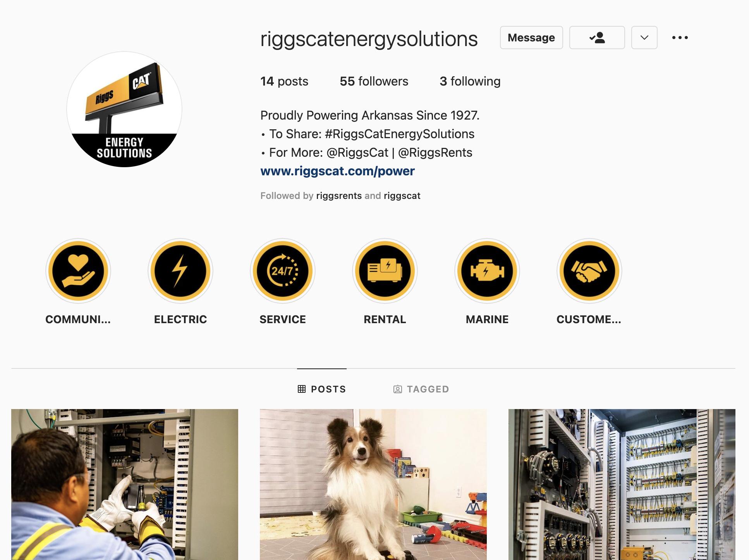This screenshot has width=749, height=560.
Task: Open the MARINE engine highlight
Action: click(x=487, y=271)
